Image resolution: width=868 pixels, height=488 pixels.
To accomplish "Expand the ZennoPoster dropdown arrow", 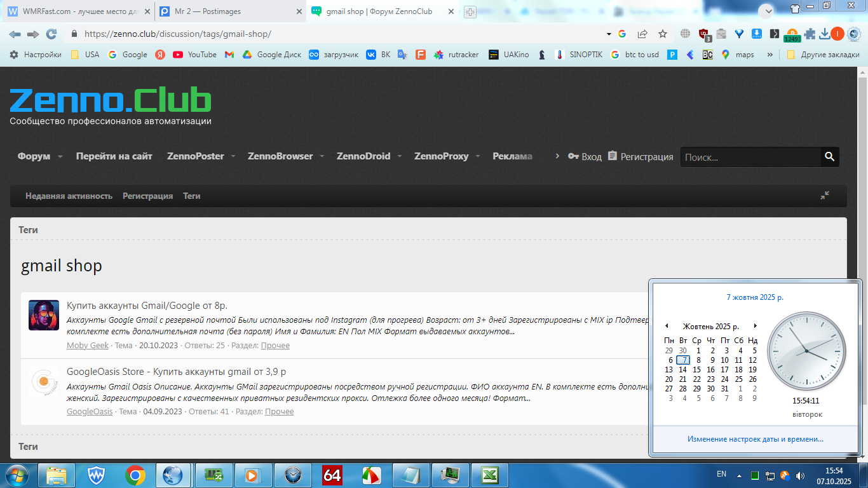I will pyautogui.click(x=233, y=156).
